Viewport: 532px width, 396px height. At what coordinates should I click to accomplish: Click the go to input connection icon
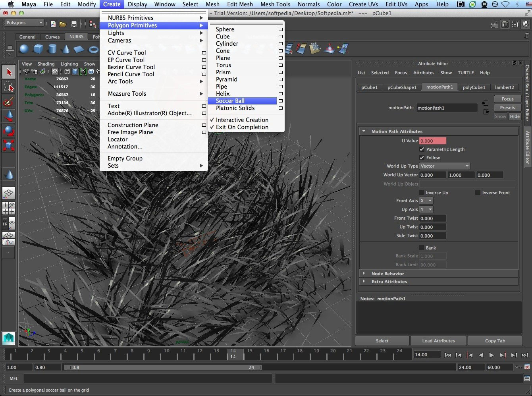486,103
